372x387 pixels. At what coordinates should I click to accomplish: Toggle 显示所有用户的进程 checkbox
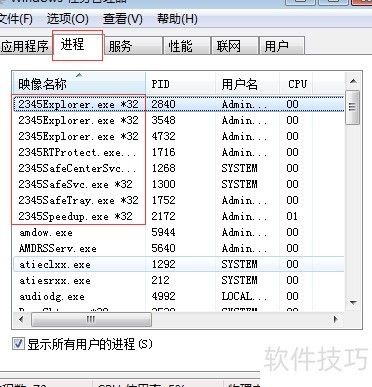(x=18, y=343)
